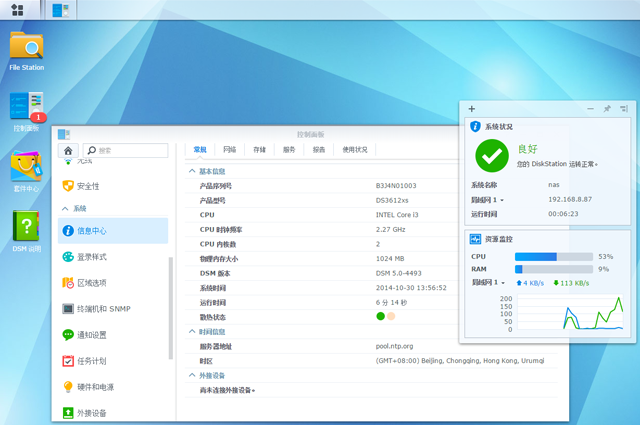The image size is (640, 425).
Task: Collapse the 基本信息 section
Action: click(192, 171)
